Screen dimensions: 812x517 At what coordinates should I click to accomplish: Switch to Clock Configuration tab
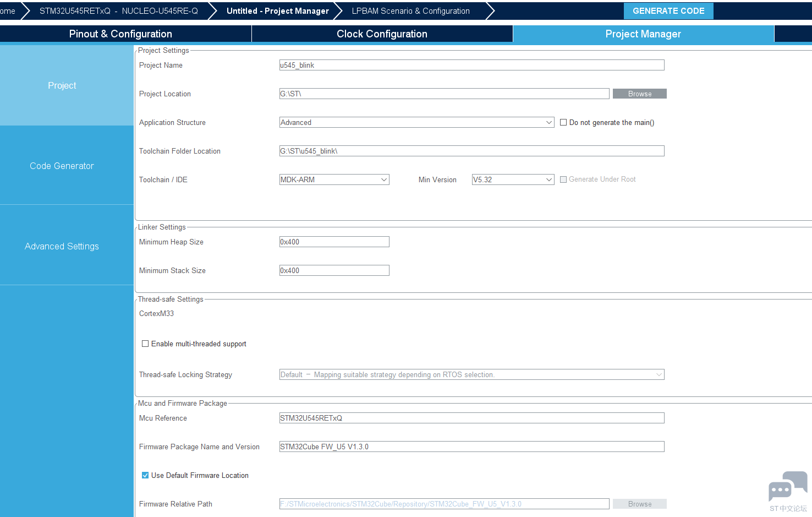tap(382, 34)
